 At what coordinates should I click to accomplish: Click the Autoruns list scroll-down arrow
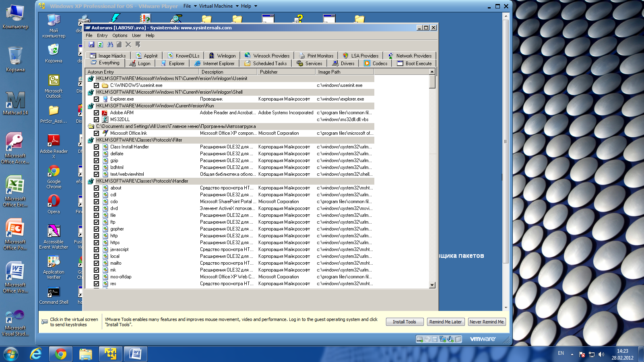coord(432,285)
